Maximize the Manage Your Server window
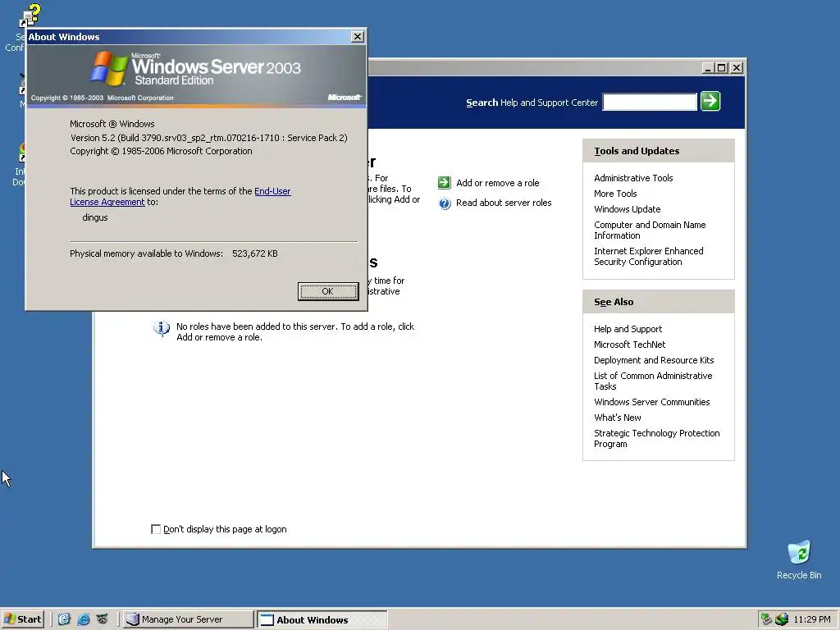Screen dimensions: 840x630 point(722,68)
